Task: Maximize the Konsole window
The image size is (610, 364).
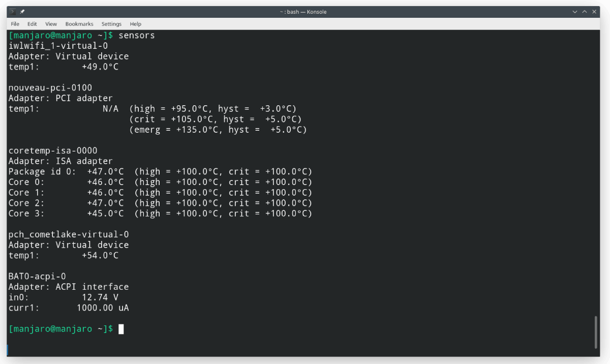Action: click(x=585, y=12)
